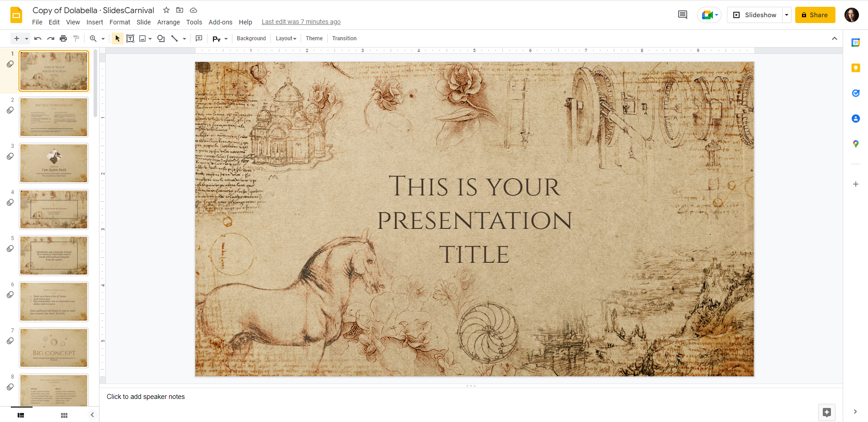The height and width of the screenshot is (422, 868).
Task: Click the Py add-on toolbar icon
Action: tap(217, 39)
